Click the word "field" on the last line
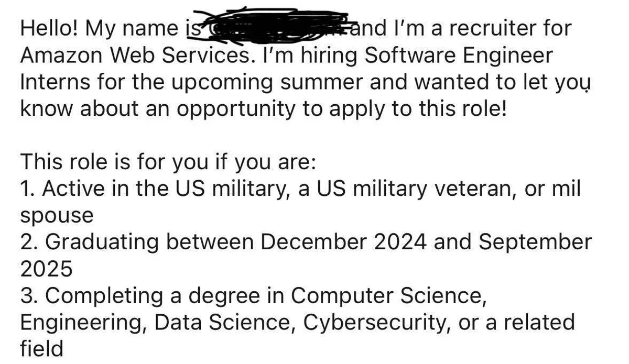 41,349
